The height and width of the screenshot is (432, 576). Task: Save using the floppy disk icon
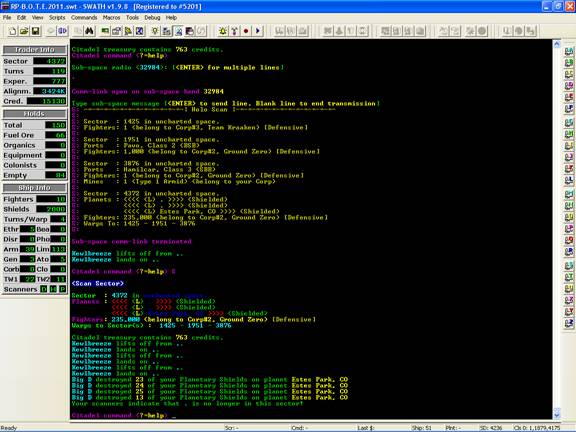tap(35, 31)
